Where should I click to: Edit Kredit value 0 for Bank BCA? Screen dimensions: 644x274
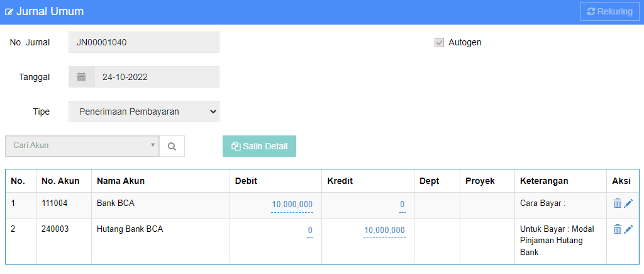coord(402,205)
